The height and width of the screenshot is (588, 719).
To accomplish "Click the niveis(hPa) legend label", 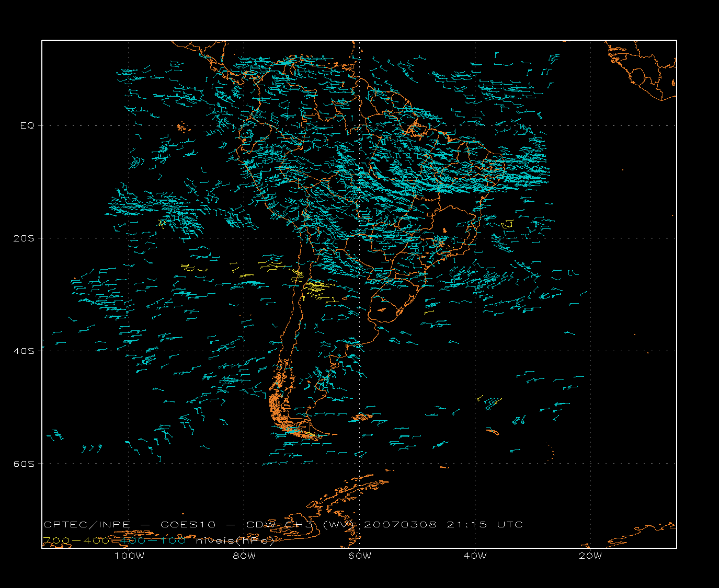I will tap(235, 541).
